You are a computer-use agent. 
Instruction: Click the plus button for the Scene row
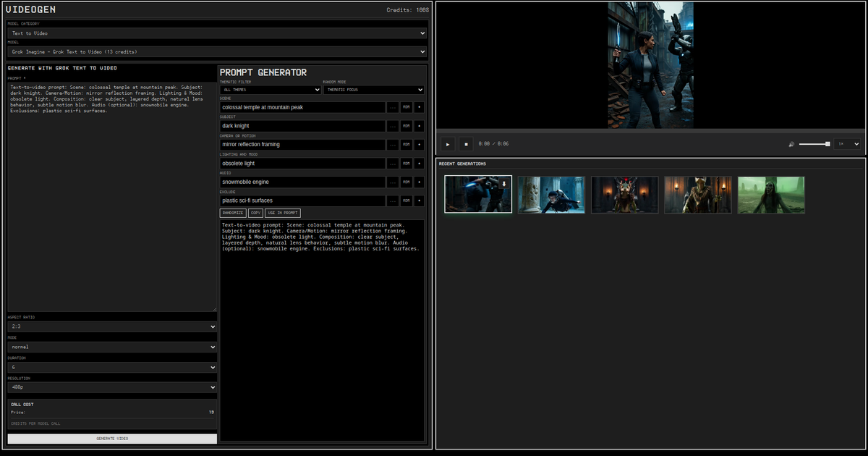pos(419,107)
